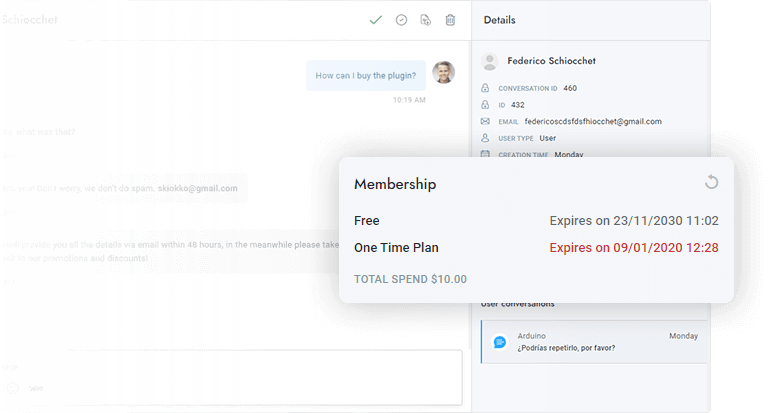Click the Details panel heading
The image size is (768, 413).
tap(500, 20)
